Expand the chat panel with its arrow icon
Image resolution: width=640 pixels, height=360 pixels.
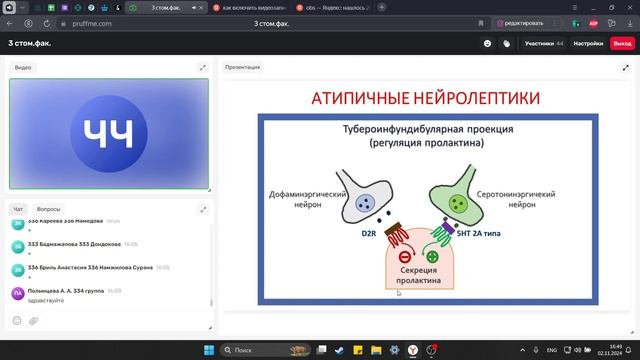pos(203,209)
